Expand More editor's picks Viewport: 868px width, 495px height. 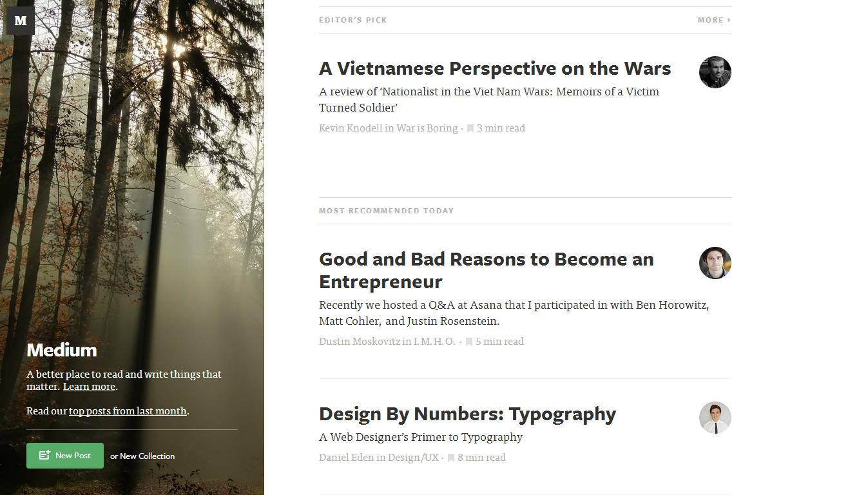click(714, 20)
